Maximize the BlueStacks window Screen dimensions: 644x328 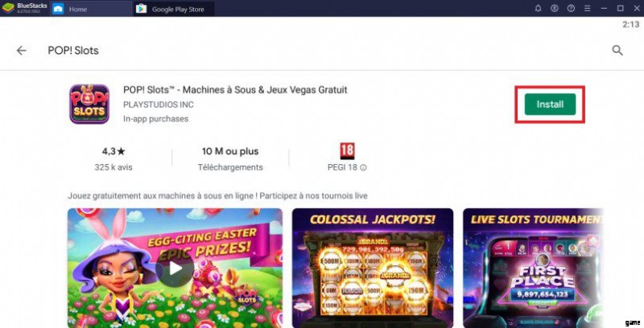[621, 8]
